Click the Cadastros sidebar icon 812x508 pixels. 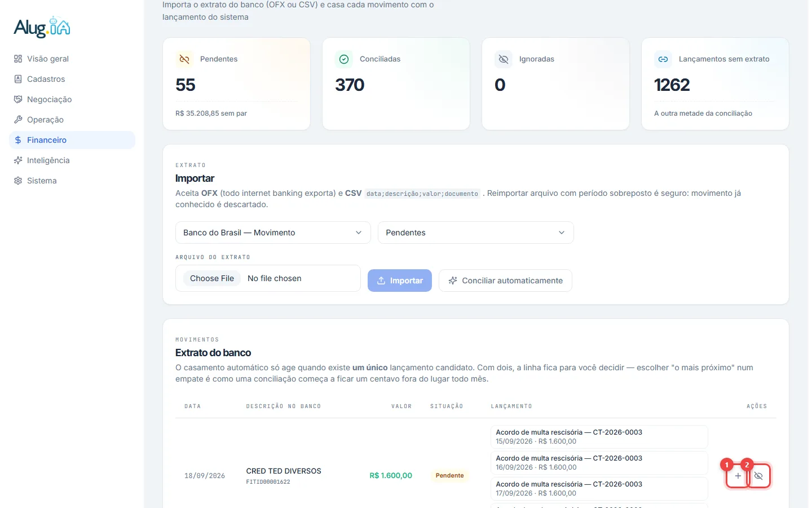[x=18, y=79]
